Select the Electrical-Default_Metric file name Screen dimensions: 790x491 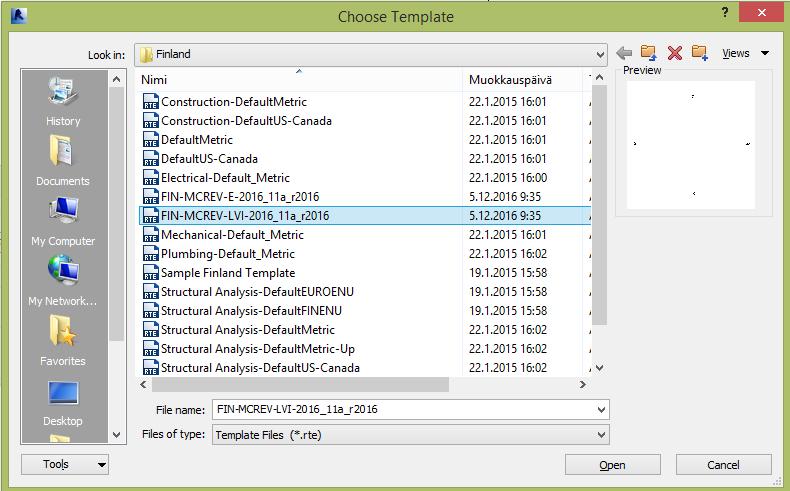coord(225,178)
